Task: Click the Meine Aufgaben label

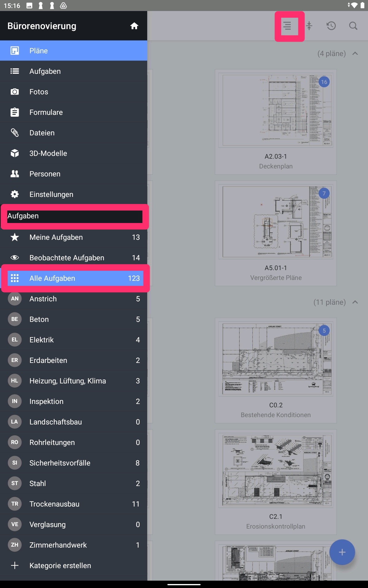Action: (56, 237)
